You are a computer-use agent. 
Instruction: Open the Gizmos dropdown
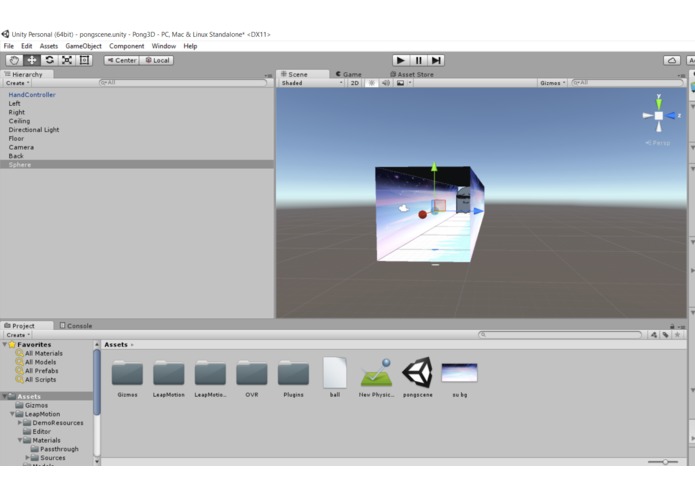tap(552, 83)
